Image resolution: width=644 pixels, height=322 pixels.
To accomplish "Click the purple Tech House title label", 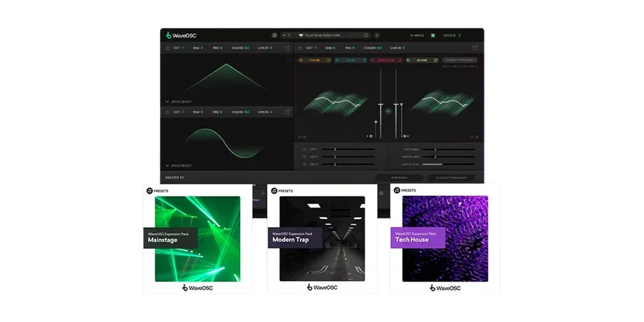I will click(418, 237).
